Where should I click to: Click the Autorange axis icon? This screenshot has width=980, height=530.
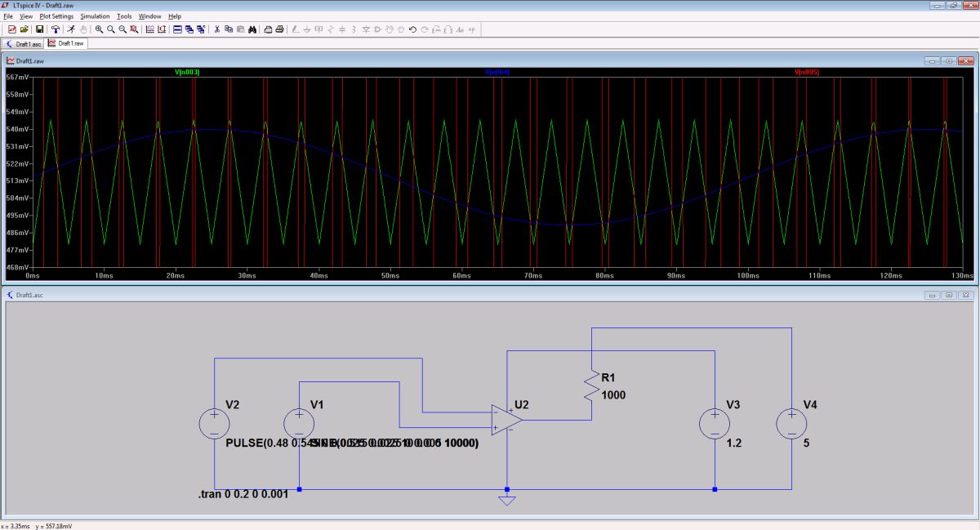(162, 29)
